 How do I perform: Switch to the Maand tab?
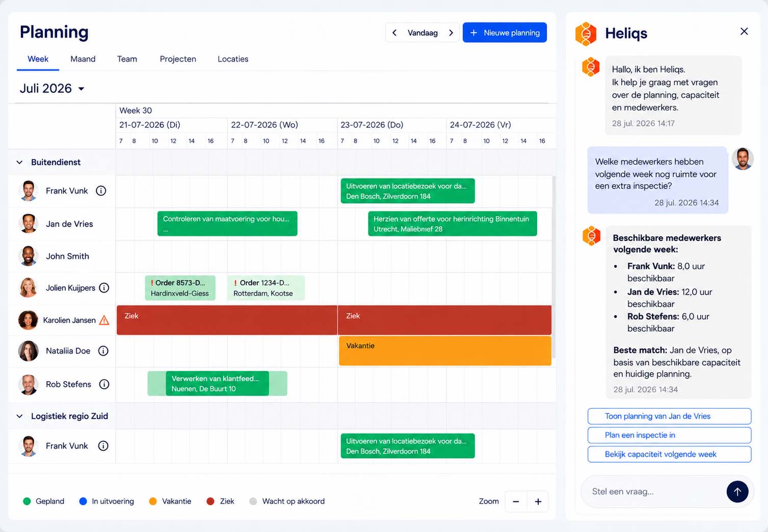83,59
